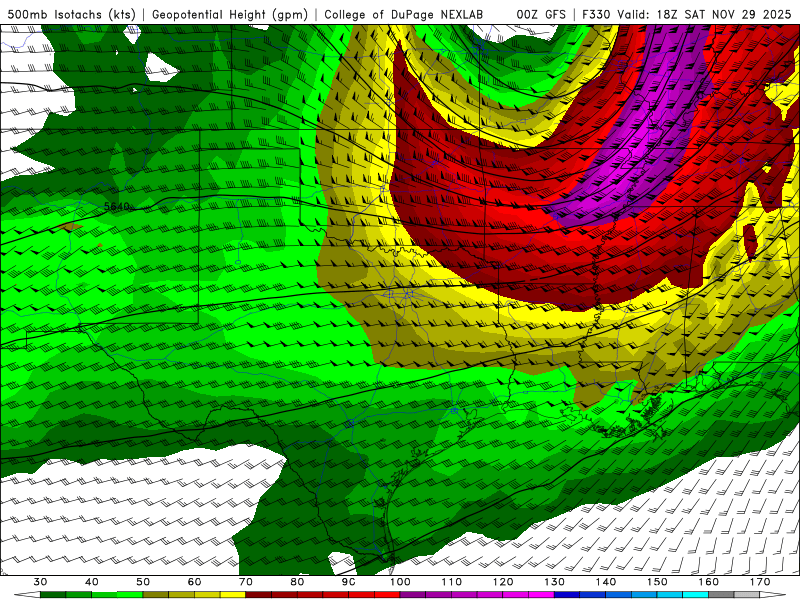Click the "50" color scale label

tap(143, 582)
